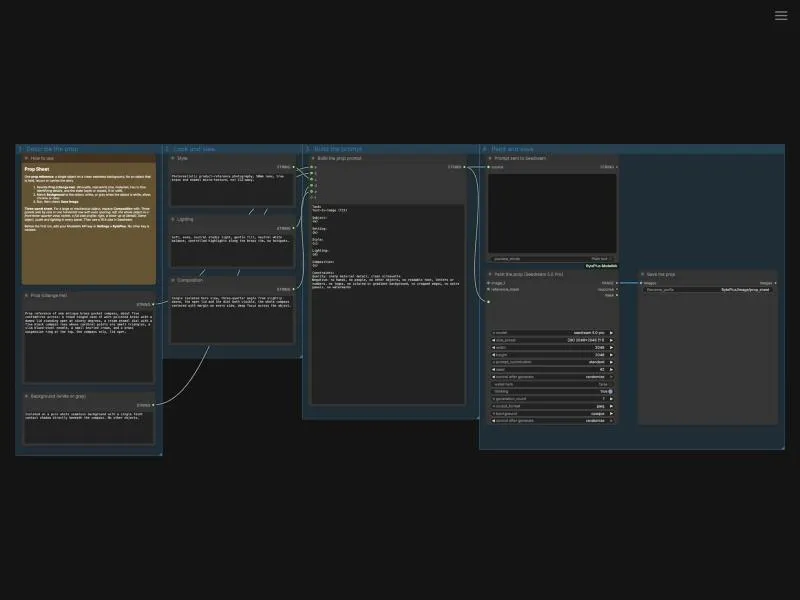Screen dimensions: 800x600
Task: Toggle the thinking switch on Paint node
Action: click(x=610, y=391)
